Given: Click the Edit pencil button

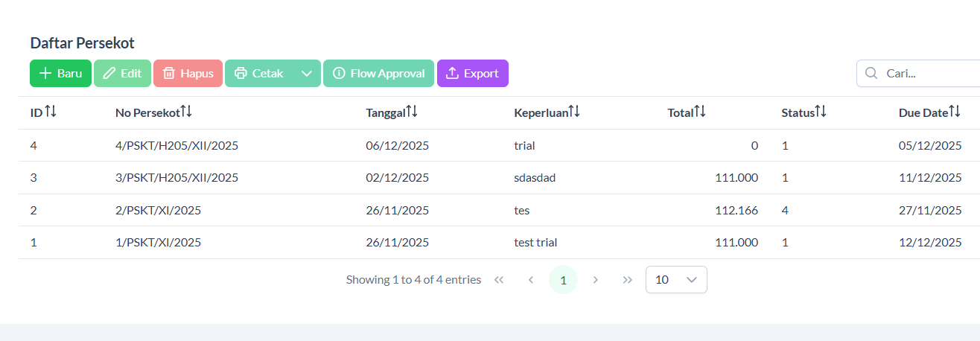Looking at the screenshot, I should [122, 74].
